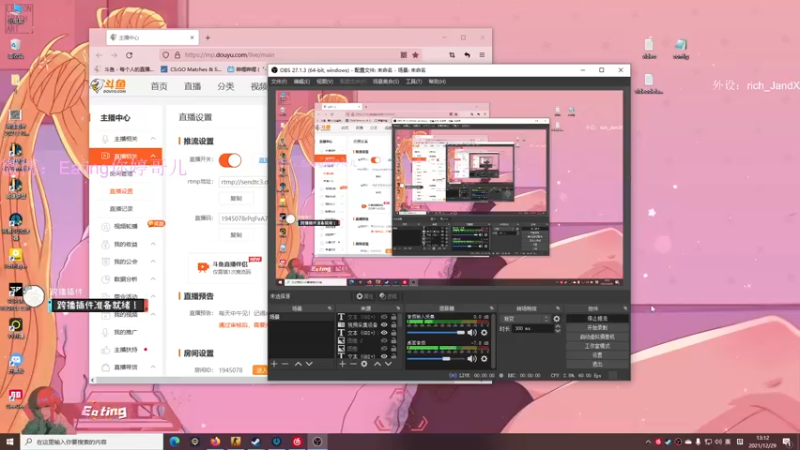Open the OBS transition type dropdown
The height and width of the screenshot is (450, 800).
click(x=526, y=319)
